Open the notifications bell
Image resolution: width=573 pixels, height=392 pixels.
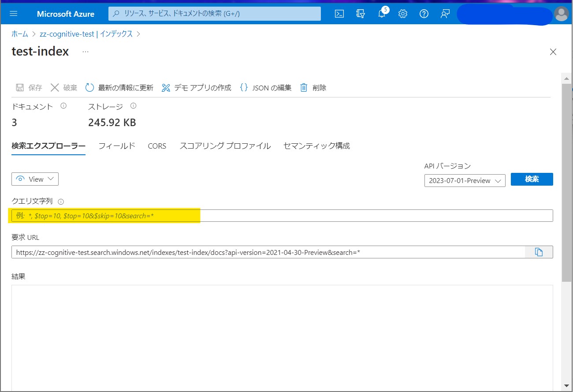tap(382, 14)
